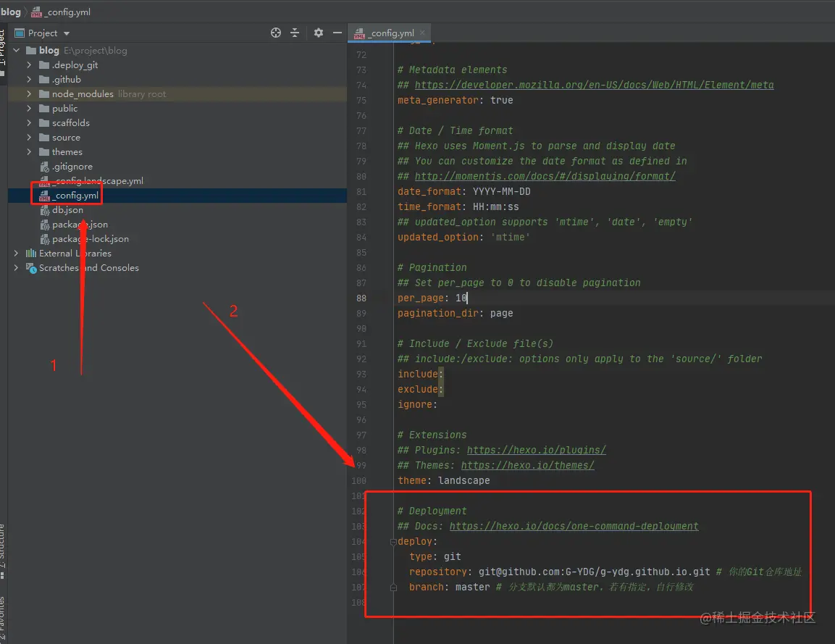Expand the node_modules folder

[x=29, y=93]
